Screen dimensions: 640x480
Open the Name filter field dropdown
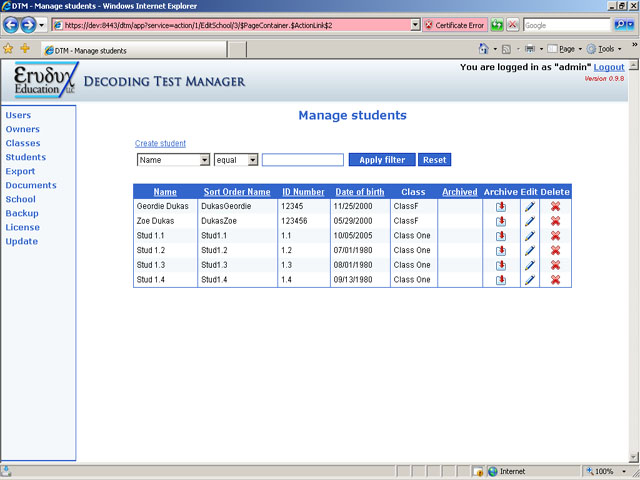tap(205, 160)
